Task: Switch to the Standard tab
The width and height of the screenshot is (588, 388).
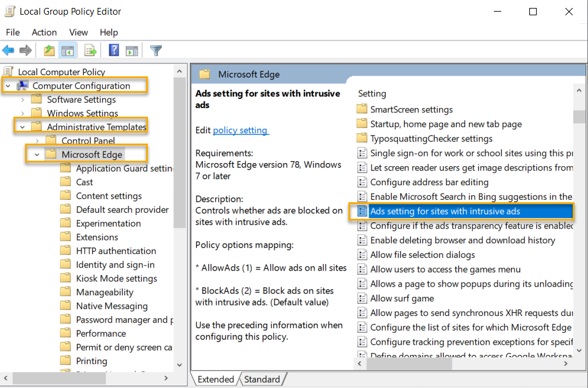Action: click(x=262, y=379)
